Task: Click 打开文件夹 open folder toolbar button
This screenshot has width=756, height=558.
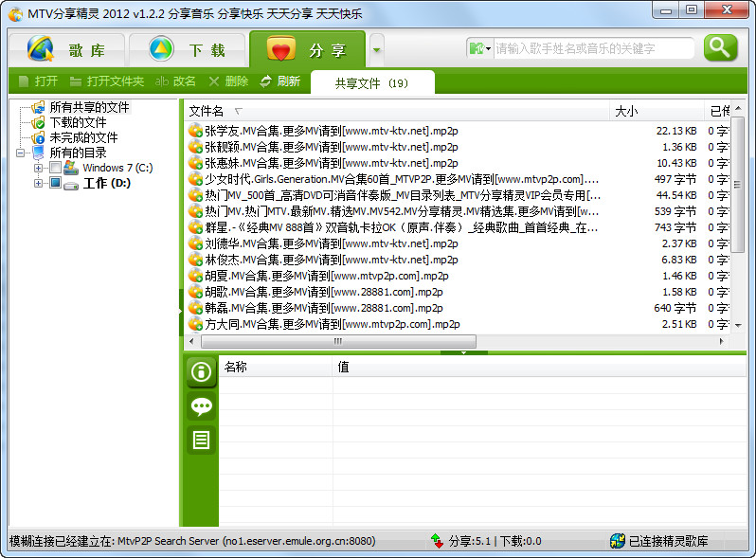Action: click(106, 81)
